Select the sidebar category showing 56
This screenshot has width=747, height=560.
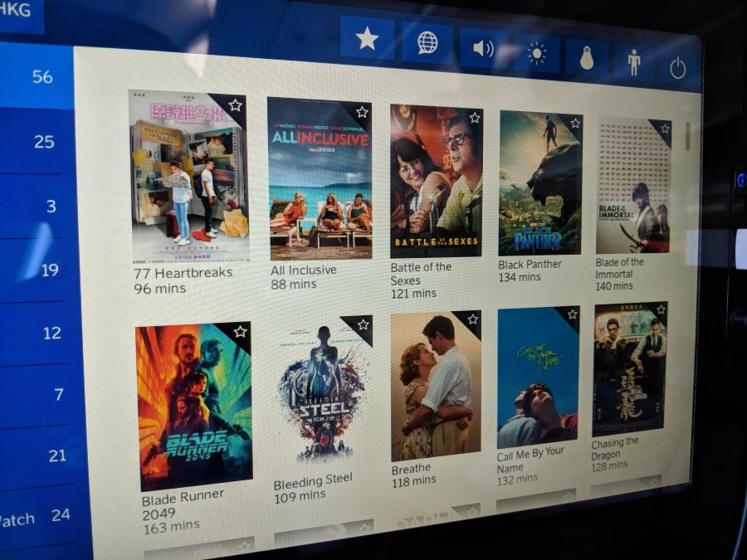point(41,77)
